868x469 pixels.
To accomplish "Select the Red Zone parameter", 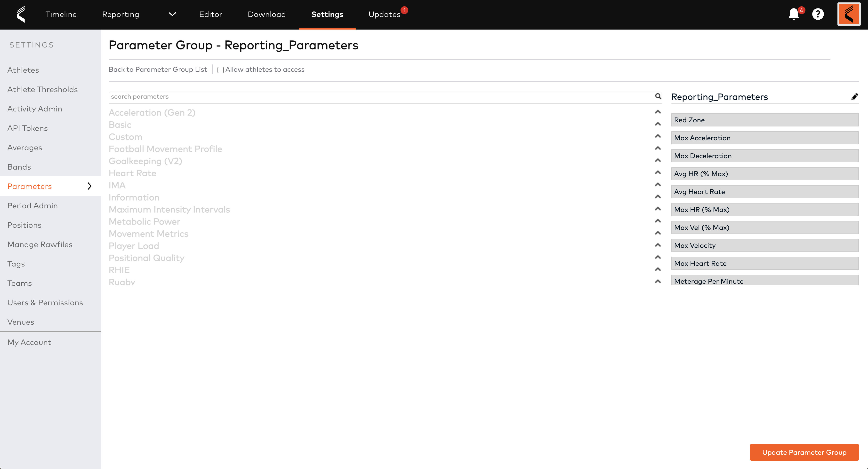I will pos(764,120).
